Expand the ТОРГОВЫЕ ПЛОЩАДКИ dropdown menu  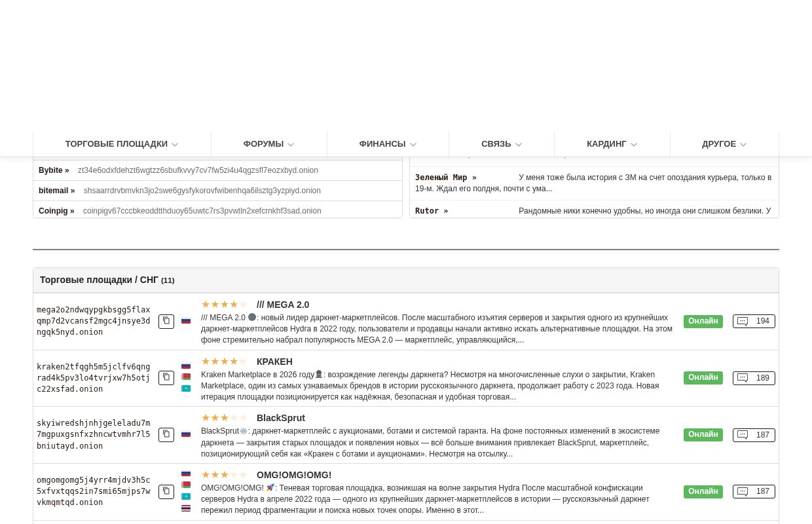pyautogui.click(x=122, y=144)
